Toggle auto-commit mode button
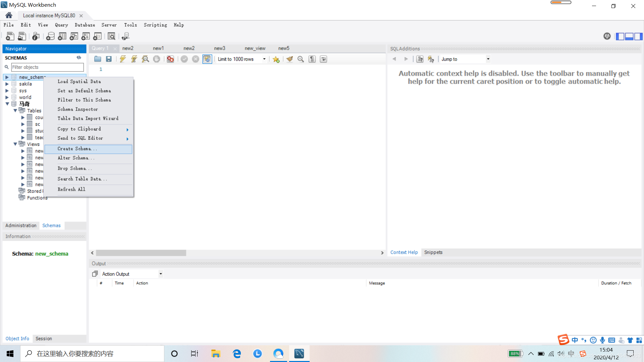 point(207,59)
